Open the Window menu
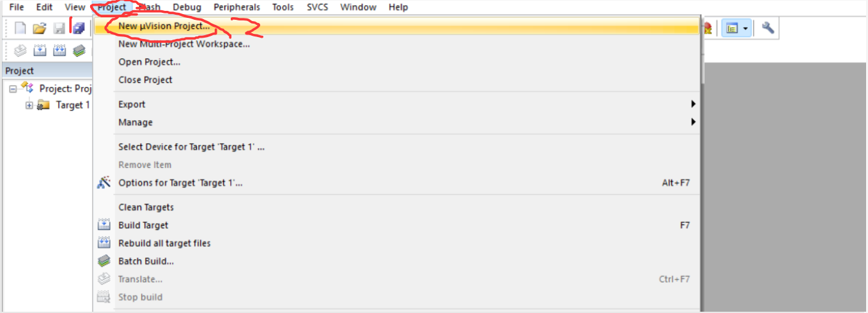This screenshot has height=313, width=868. click(358, 7)
